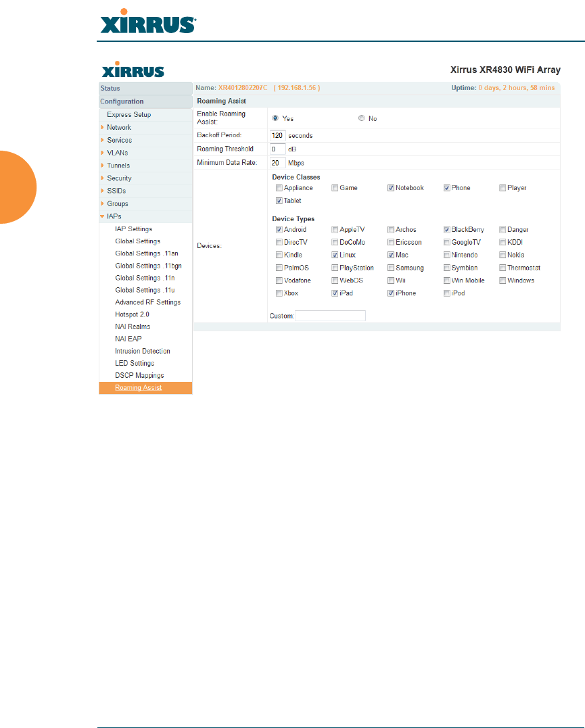Uncheck the iPad device type
The image size is (585, 728).
tap(335, 293)
